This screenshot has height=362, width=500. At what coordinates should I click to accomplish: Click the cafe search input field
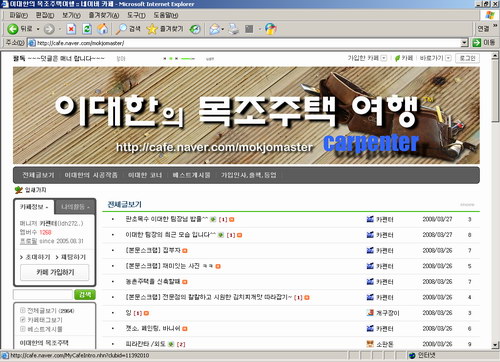[43, 295]
